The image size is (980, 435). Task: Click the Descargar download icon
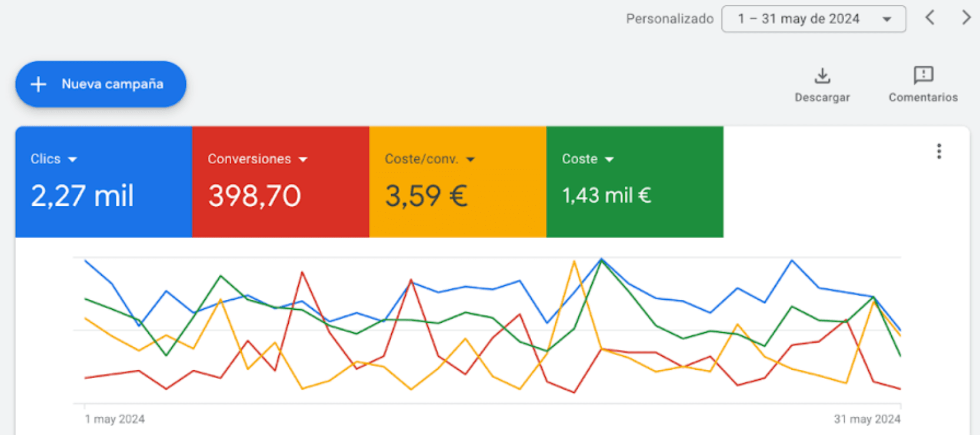[822, 76]
